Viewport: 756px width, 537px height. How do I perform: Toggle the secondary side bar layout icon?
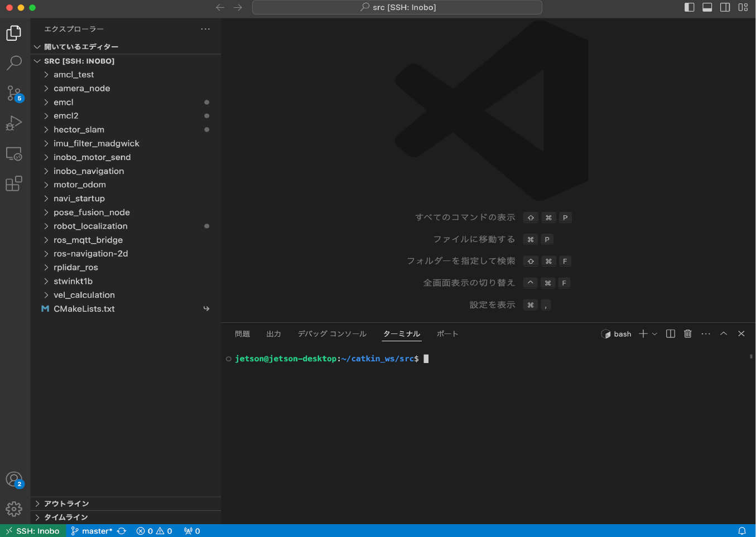click(x=725, y=7)
